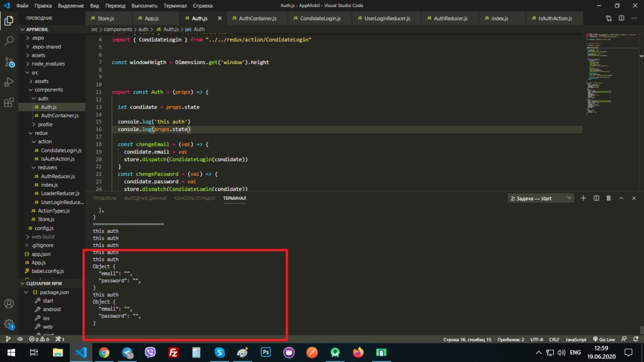This screenshot has height=362, width=644.
Task: Click the feedback icon in status bar
Action: tap(624, 339)
